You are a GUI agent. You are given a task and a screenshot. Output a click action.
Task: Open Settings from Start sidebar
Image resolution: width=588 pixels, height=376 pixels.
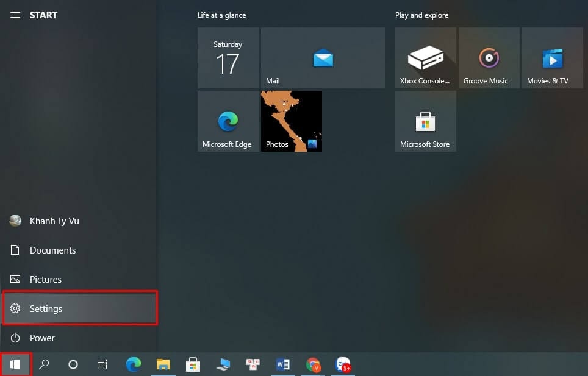click(79, 308)
